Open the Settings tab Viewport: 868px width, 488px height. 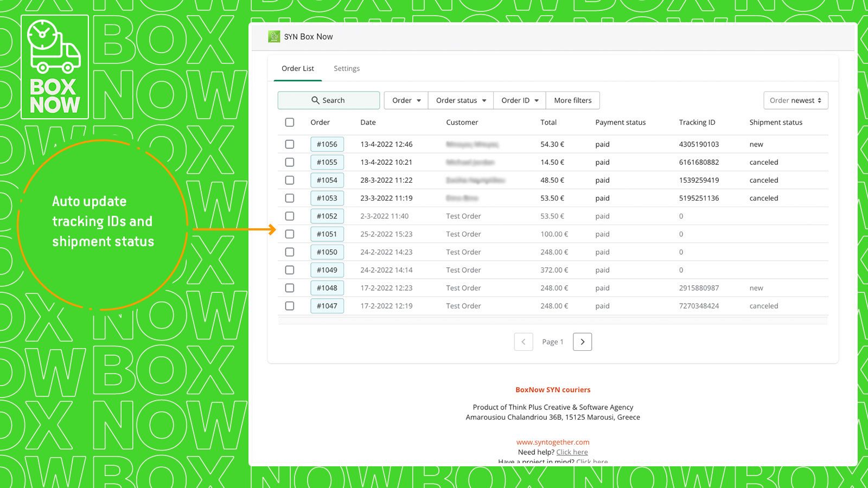pyautogui.click(x=347, y=68)
